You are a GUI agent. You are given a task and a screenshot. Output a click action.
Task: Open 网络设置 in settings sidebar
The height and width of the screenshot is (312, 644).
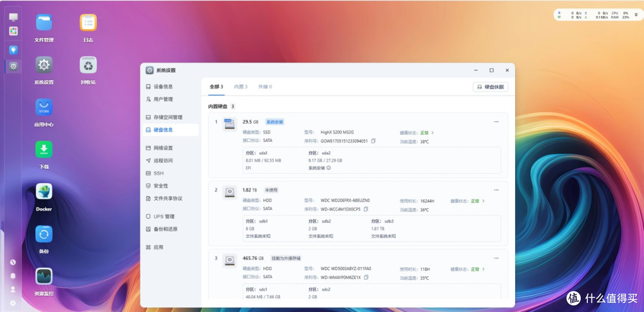click(171, 148)
